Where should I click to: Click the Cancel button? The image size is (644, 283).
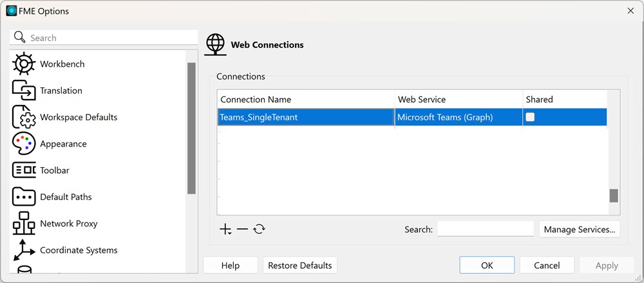(547, 266)
